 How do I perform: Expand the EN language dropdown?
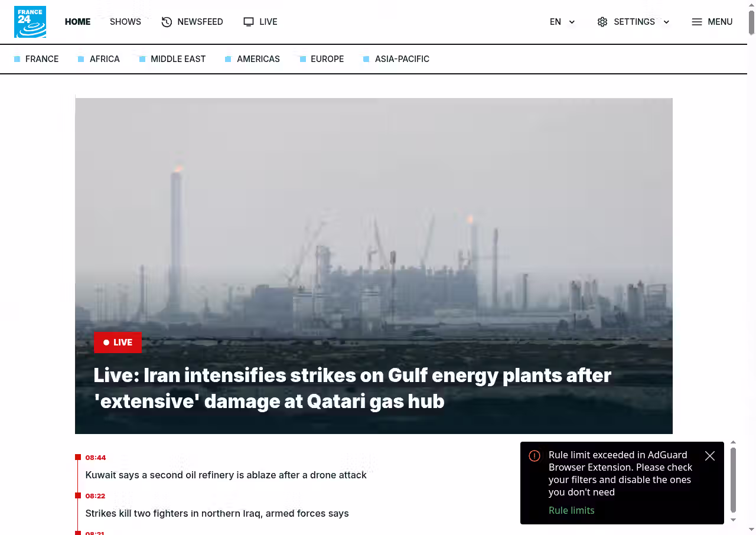click(x=562, y=22)
